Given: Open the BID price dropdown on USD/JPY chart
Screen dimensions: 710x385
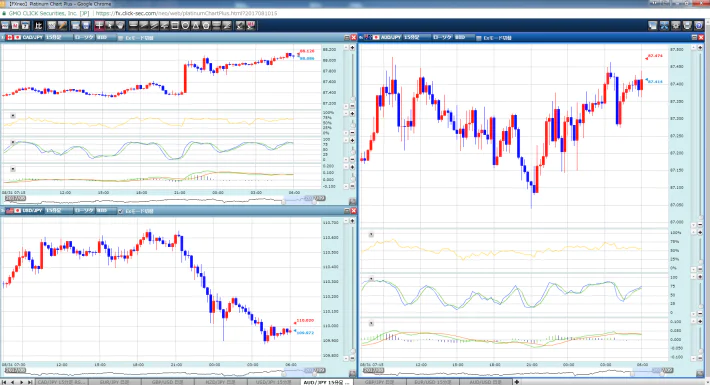Looking at the screenshot, I should (x=106, y=211).
